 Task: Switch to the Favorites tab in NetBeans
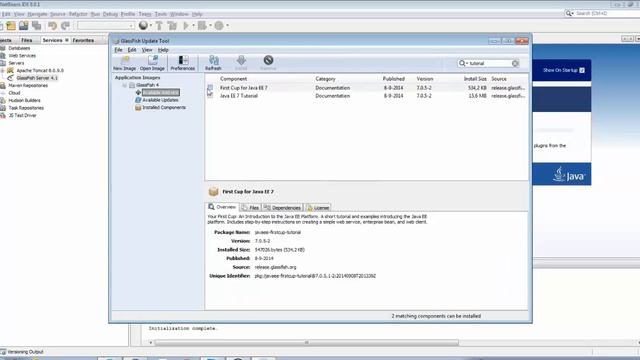pos(83,40)
